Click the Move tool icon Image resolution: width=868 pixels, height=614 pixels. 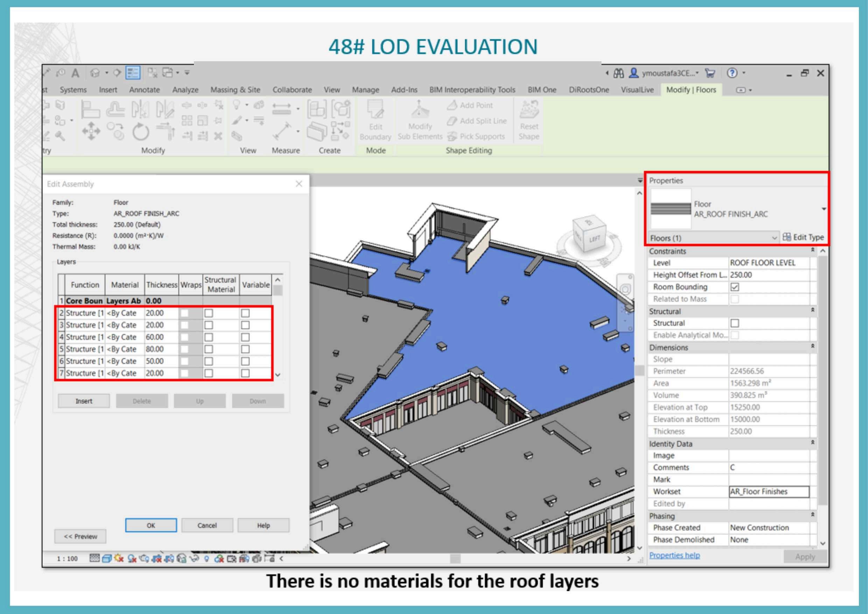(x=91, y=132)
